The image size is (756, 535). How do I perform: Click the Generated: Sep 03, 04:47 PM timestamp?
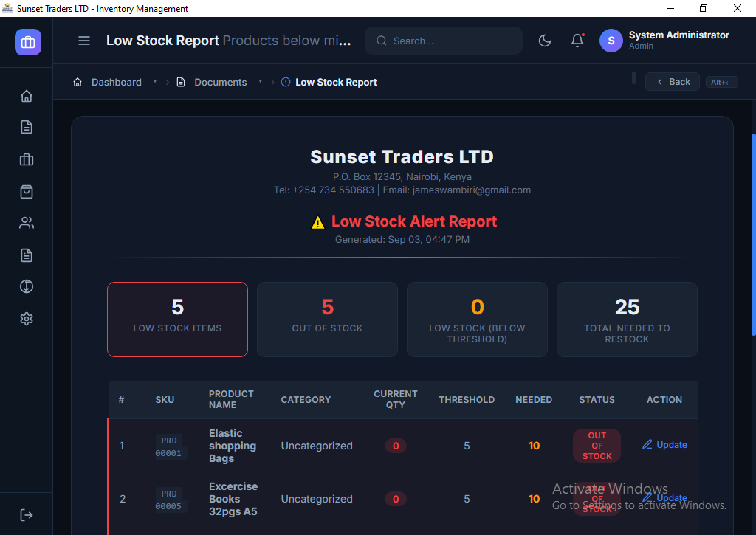click(x=402, y=239)
